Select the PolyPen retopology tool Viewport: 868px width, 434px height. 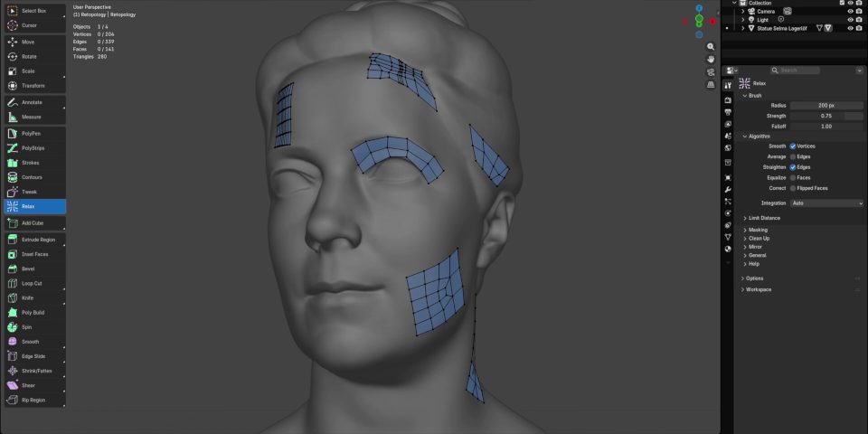(x=33, y=133)
